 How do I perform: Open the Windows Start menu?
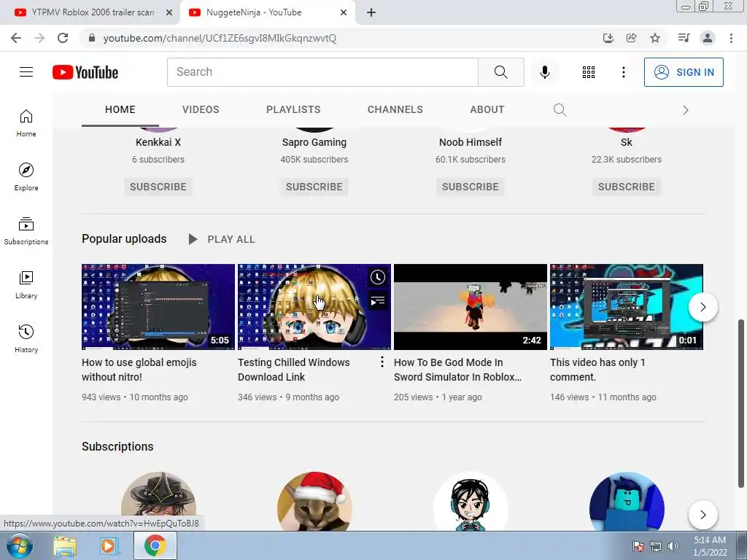[20, 545]
